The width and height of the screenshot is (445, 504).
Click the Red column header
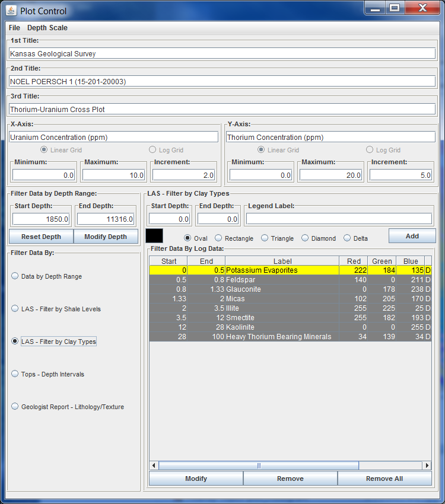(x=354, y=261)
